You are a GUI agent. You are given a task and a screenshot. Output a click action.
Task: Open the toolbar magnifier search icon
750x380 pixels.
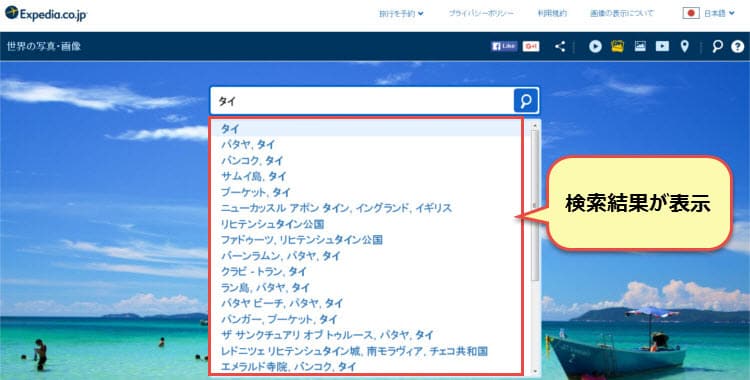click(x=717, y=46)
